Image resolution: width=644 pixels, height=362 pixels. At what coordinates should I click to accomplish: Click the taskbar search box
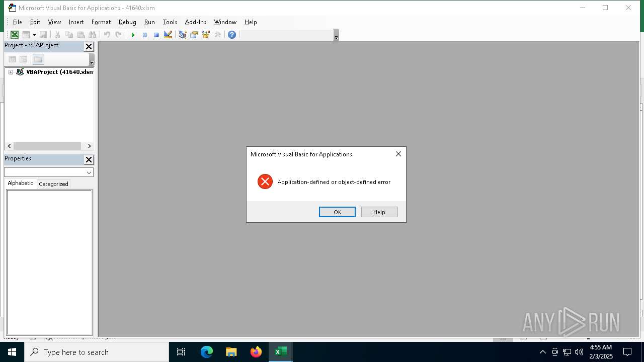[x=97, y=352]
